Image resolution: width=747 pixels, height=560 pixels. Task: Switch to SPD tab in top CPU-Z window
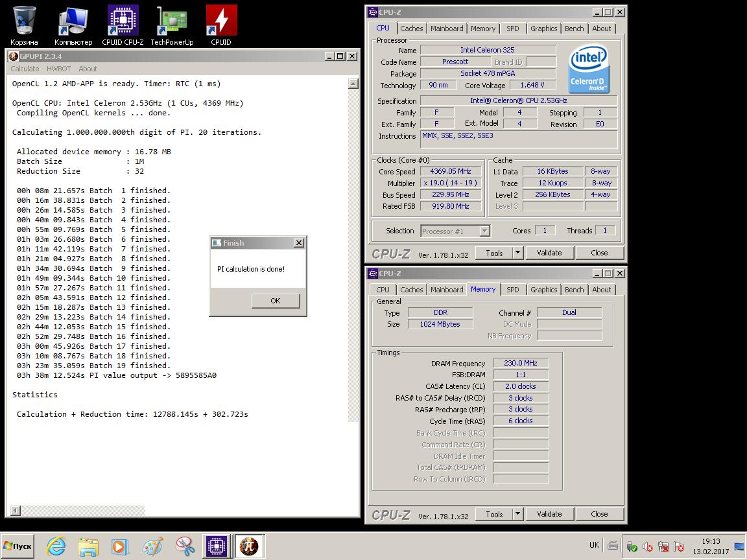tap(513, 29)
